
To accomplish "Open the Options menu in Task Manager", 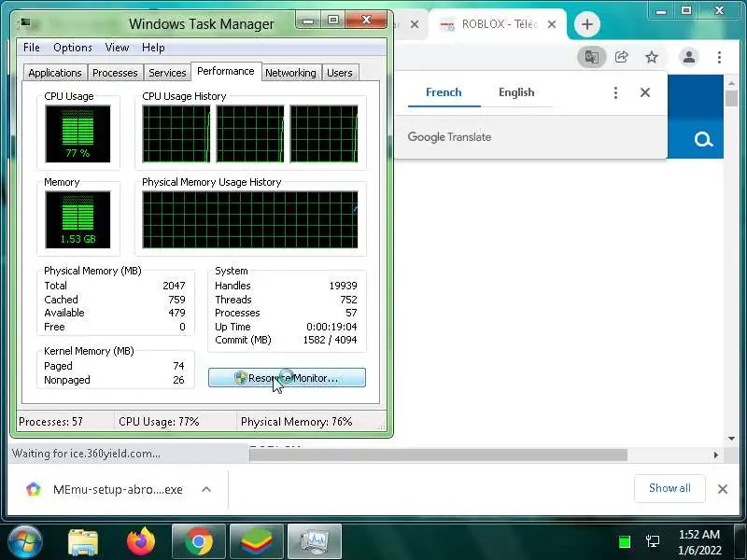I will [x=73, y=48].
